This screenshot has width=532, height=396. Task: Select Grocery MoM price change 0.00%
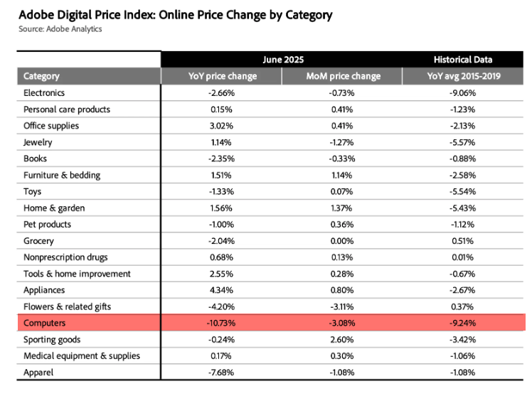pos(344,241)
